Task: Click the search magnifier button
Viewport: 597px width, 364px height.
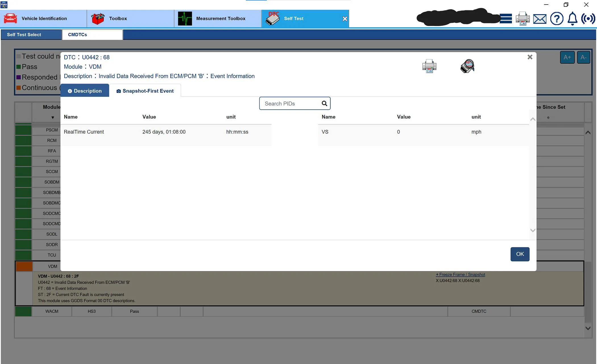Action: (324, 103)
